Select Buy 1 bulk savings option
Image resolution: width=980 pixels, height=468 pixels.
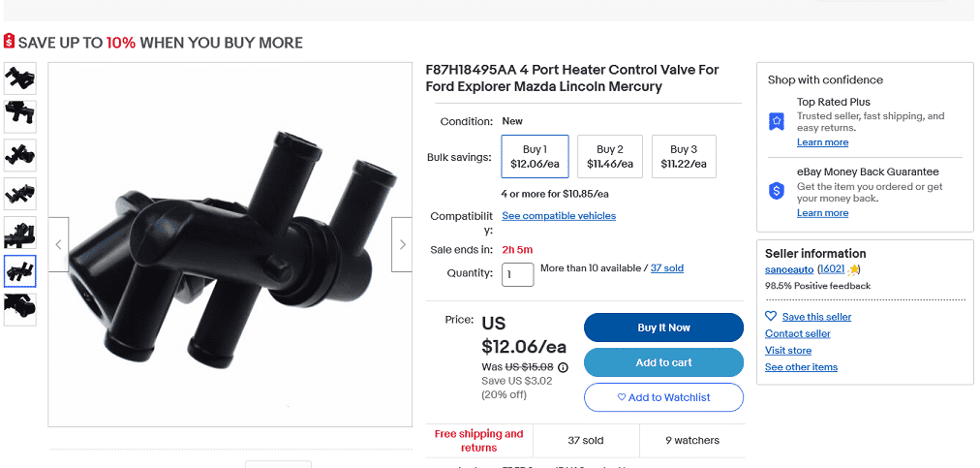[535, 157]
